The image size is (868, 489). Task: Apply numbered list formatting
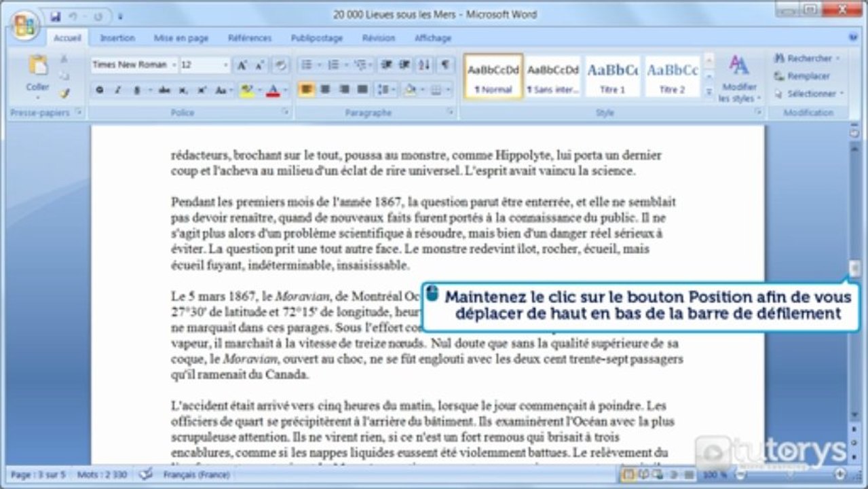click(x=333, y=65)
